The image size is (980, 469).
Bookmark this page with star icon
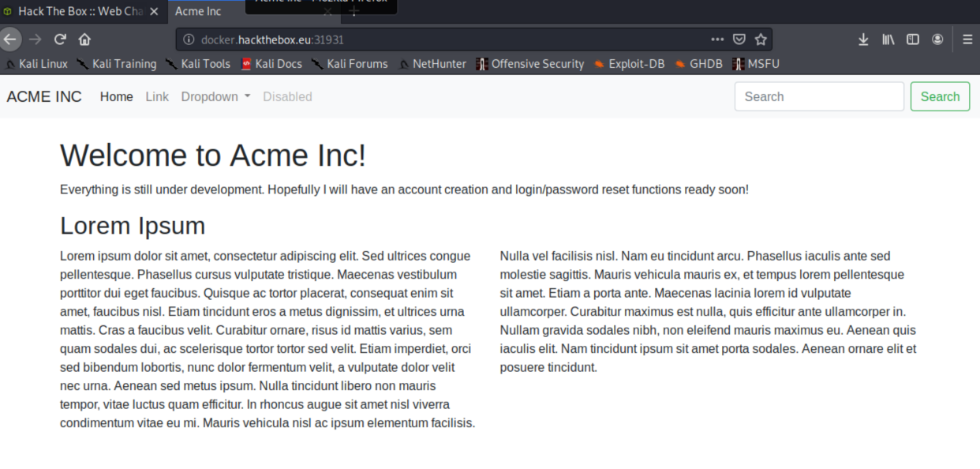pyautogui.click(x=761, y=39)
